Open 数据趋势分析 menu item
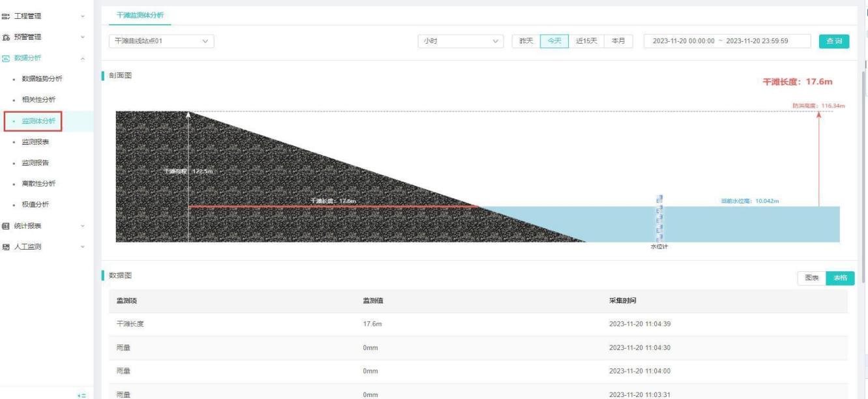868x399 pixels. [x=42, y=79]
